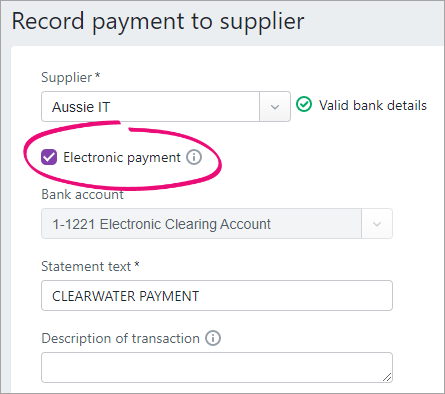Click the Bank account field label
This screenshot has width=445, height=394.
[82, 194]
